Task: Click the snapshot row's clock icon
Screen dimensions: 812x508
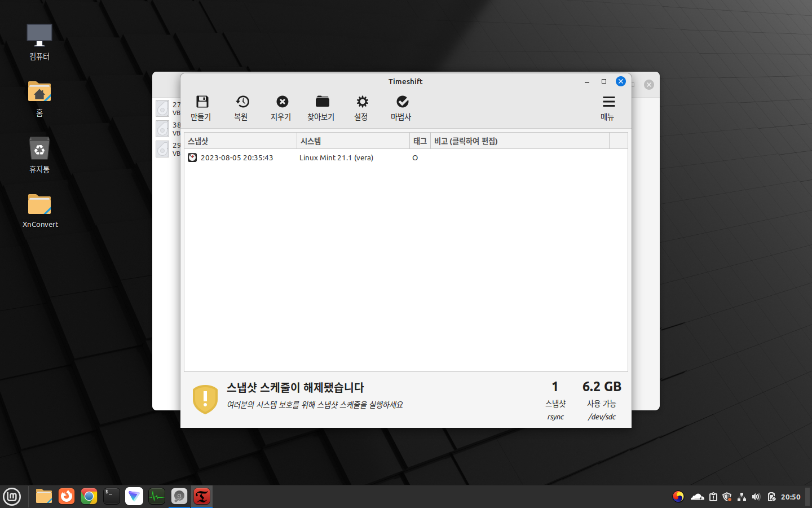Action: 192,157
